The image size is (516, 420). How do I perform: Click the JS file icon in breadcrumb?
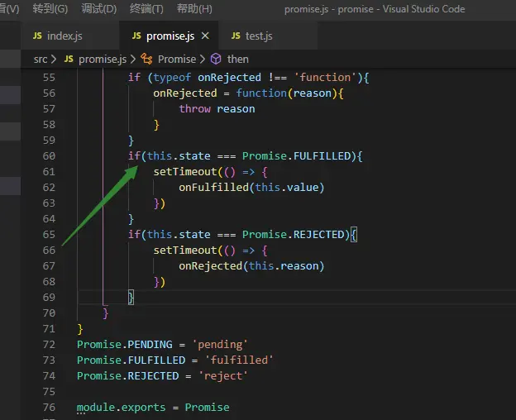tap(69, 59)
